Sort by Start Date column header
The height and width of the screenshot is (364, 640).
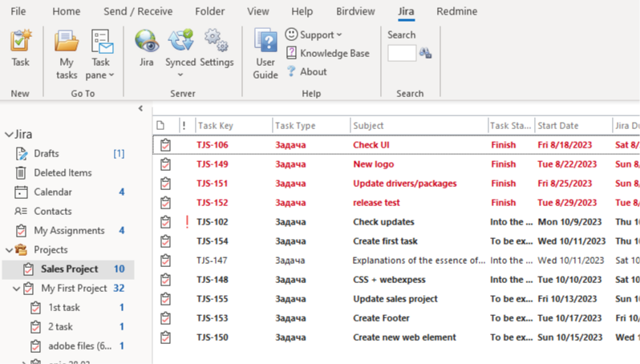pyautogui.click(x=573, y=126)
